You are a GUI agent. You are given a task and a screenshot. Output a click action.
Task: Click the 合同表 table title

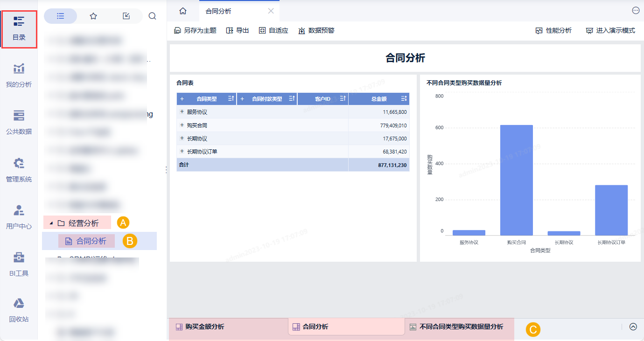pos(185,83)
